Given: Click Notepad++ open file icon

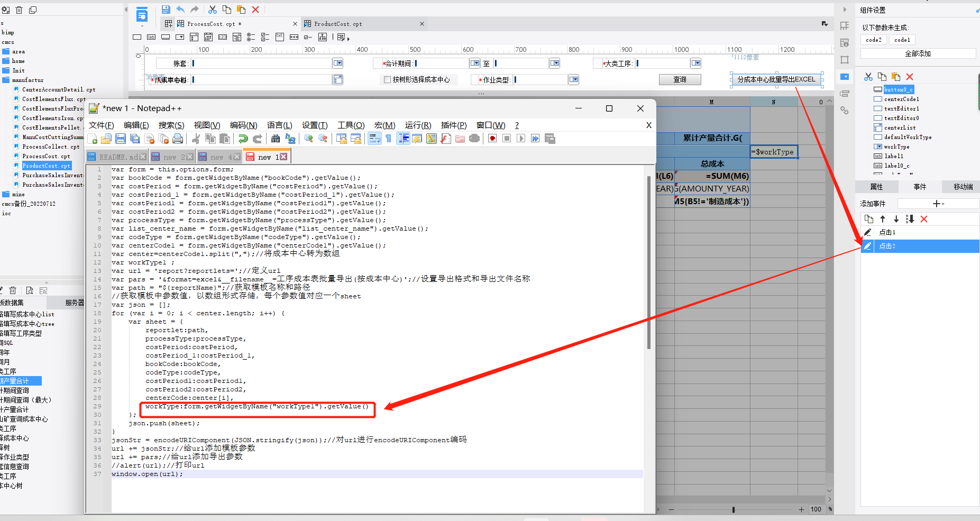Looking at the screenshot, I should pyautogui.click(x=106, y=139).
